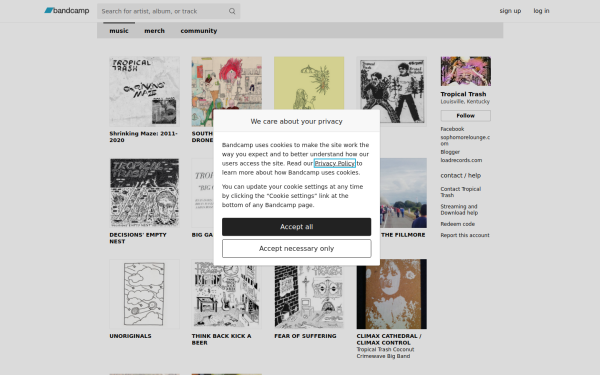Open the log in link
The height and width of the screenshot is (375, 600).
tap(541, 11)
